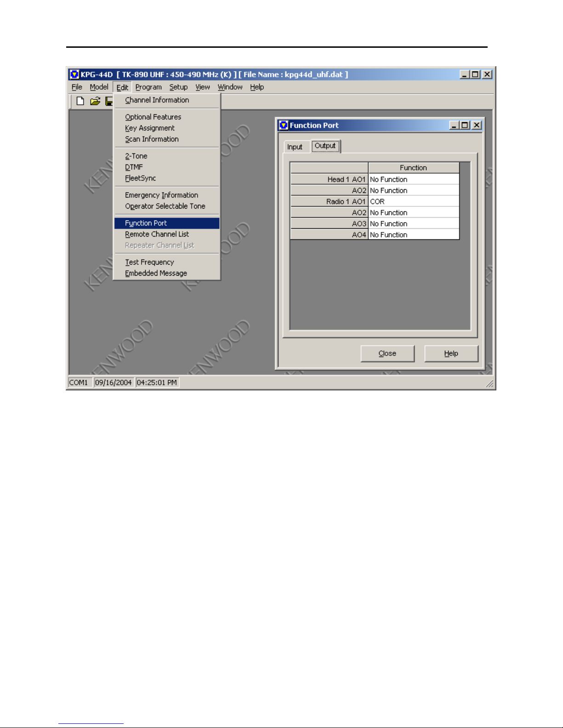Open the View menu

tap(203, 87)
